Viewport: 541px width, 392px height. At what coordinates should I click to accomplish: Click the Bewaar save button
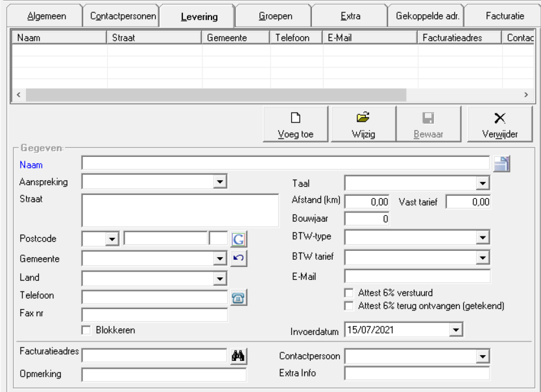click(x=428, y=124)
